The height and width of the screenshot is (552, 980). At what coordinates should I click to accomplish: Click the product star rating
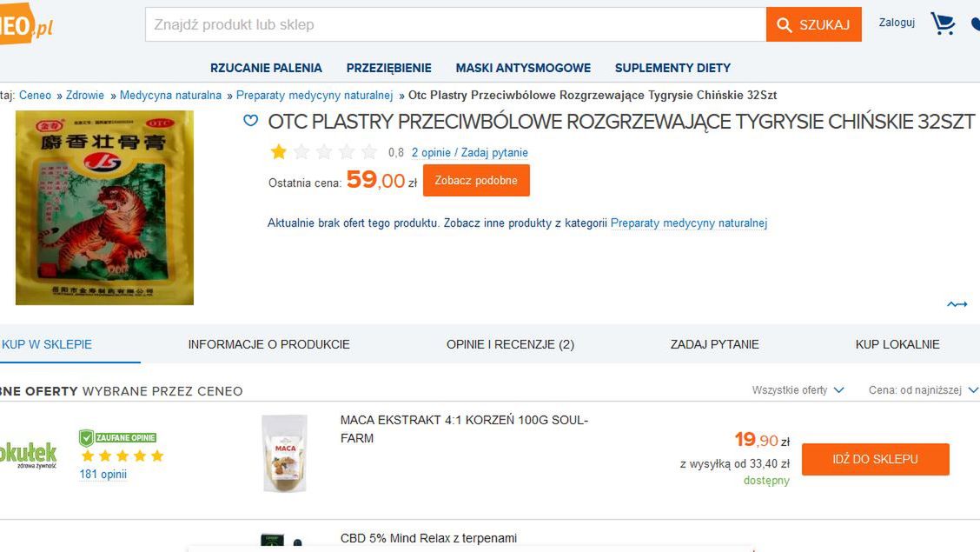[323, 152]
